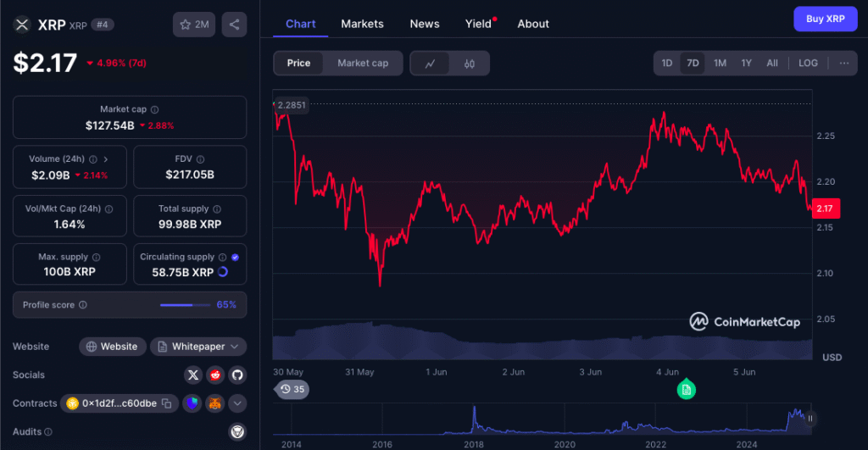Click the blue shield wallet icon in Contracts
The image size is (868, 450).
(192, 403)
